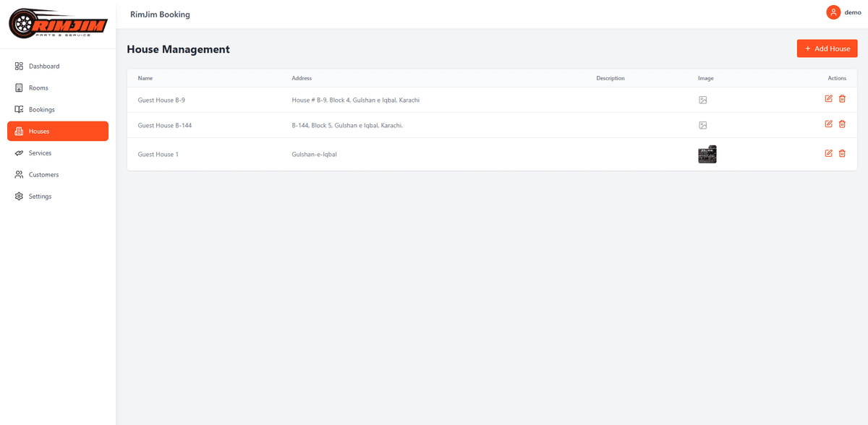Click placeholder image icon for Guest House B-9
The image size is (868, 425).
coord(702,100)
